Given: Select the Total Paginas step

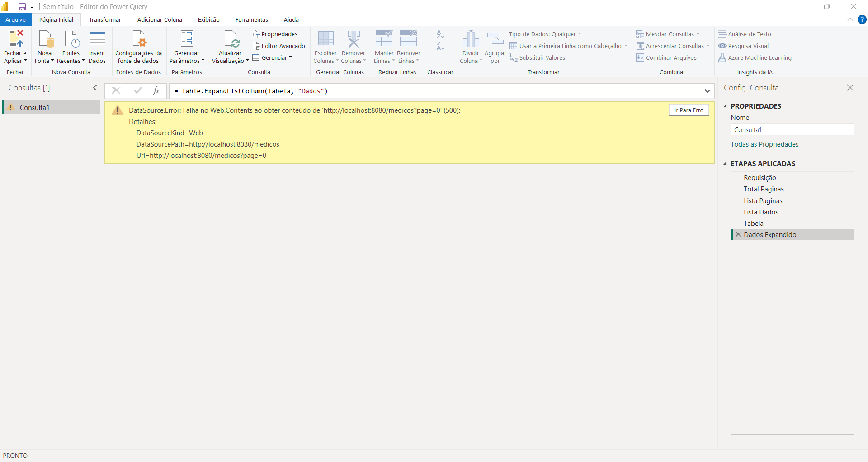Looking at the screenshot, I should [x=793, y=189].
